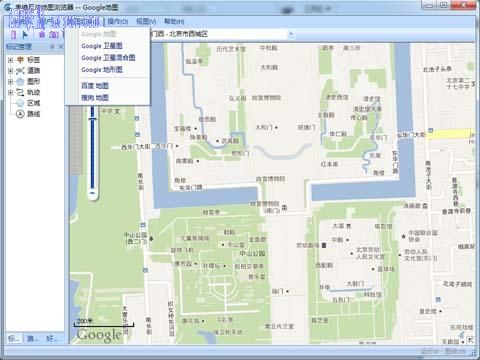
Task: Close the 标记管理 panel
Action: tap(60, 47)
